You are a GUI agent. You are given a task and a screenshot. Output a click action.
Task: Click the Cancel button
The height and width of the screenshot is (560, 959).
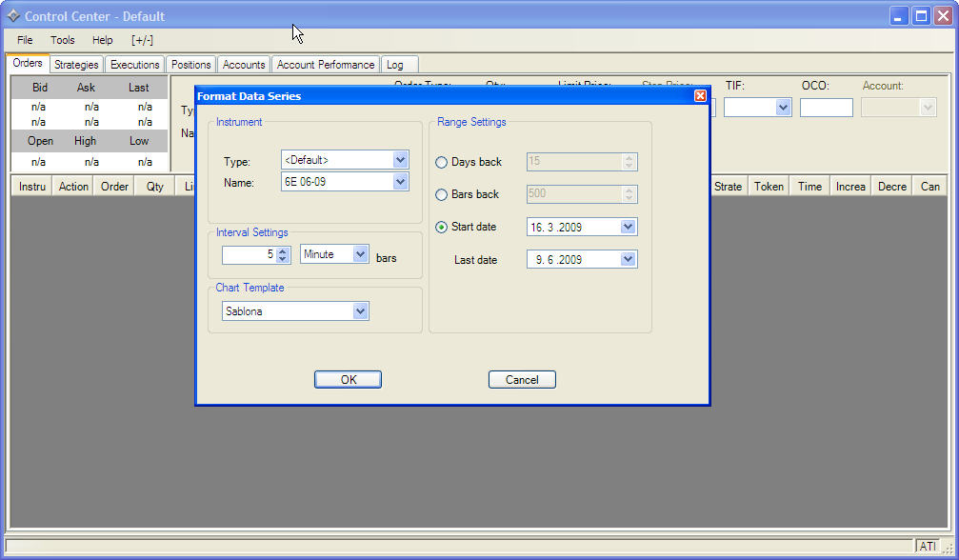522,380
